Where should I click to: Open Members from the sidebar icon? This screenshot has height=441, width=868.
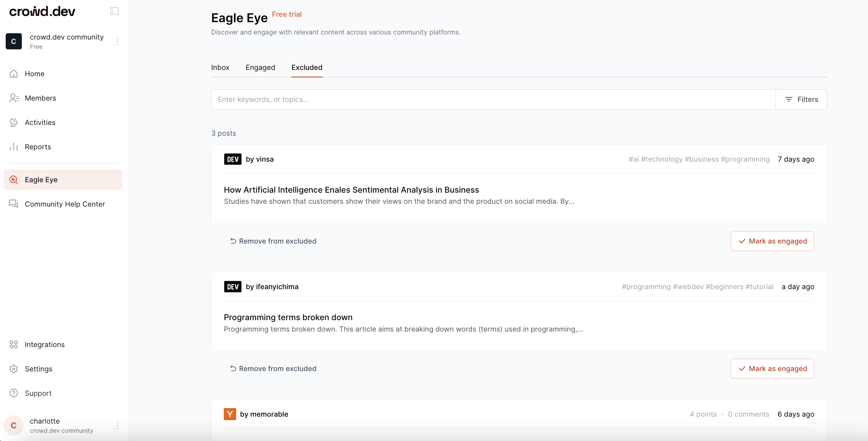(14, 98)
